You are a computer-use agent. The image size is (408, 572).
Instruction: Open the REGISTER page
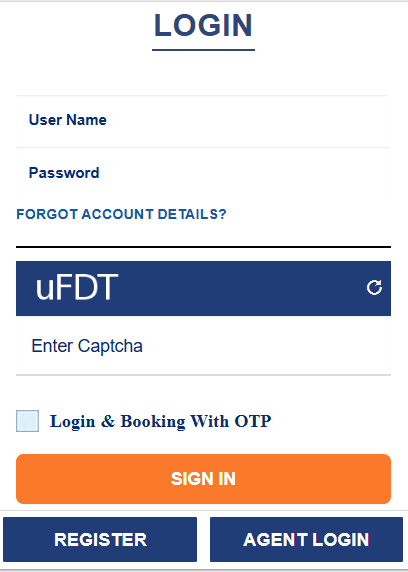click(100, 539)
